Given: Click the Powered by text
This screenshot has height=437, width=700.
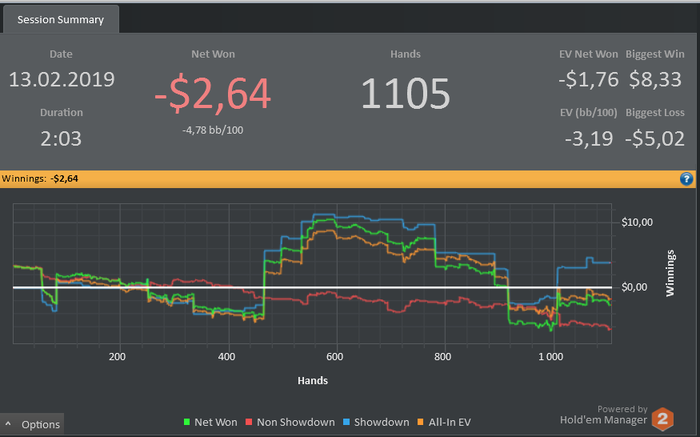Looking at the screenshot, I should tap(622, 409).
